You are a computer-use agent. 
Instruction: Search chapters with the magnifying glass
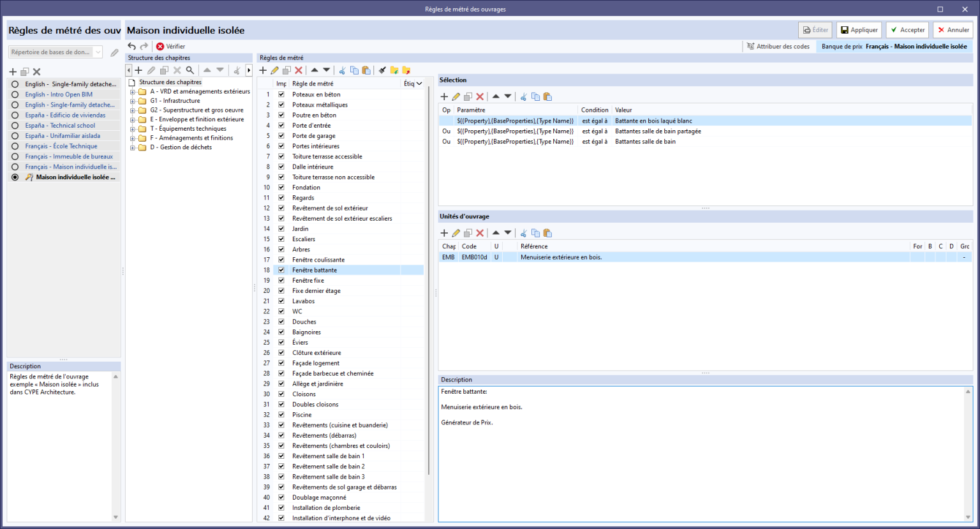tap(189, 70)
